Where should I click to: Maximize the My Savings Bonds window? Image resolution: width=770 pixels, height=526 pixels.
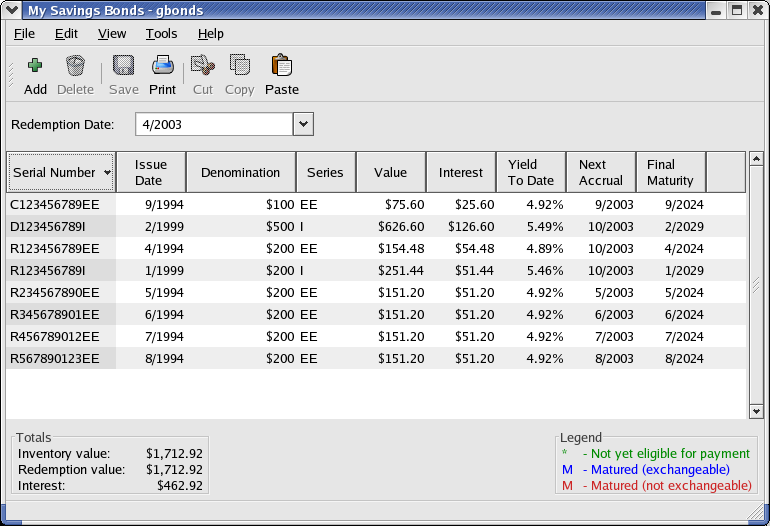coord(737,10)
